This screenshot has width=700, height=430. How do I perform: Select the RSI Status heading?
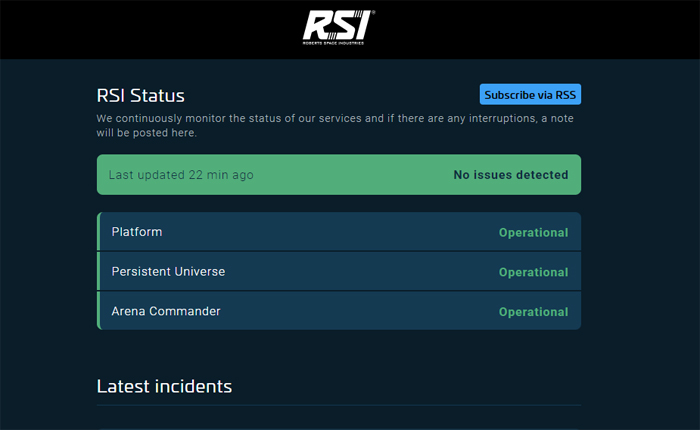click(141, 96)
